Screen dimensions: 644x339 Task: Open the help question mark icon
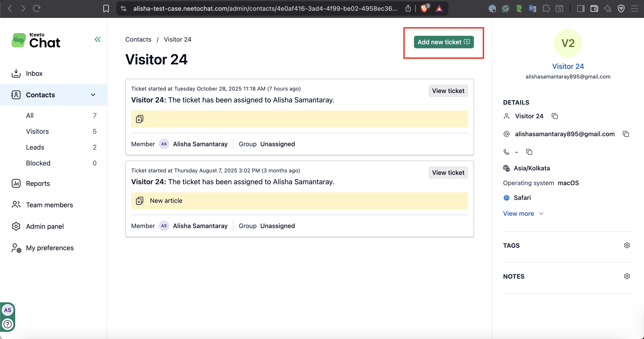8,324
